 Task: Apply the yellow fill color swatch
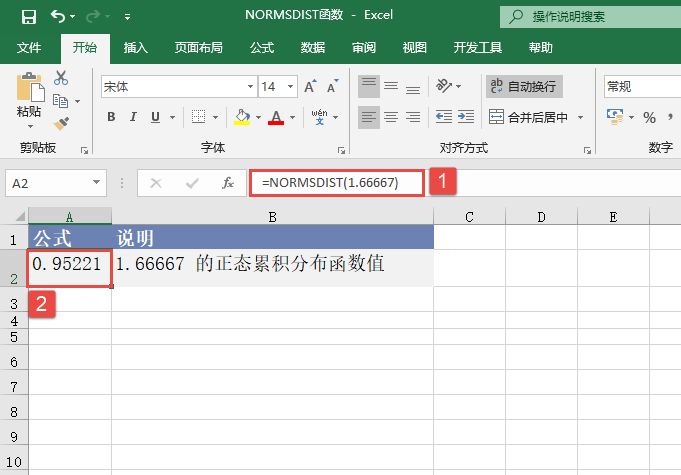pos(241,118)
